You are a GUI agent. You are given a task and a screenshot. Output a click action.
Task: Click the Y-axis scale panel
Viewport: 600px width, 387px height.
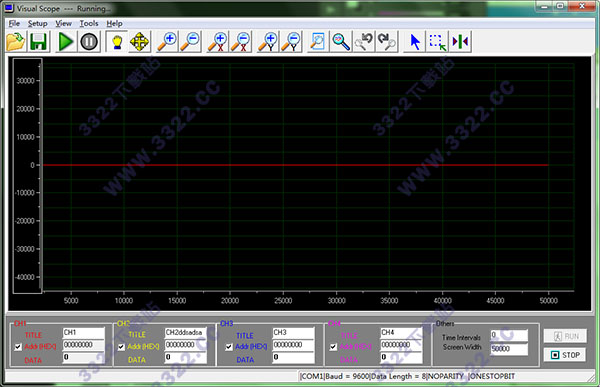[x=27, y=176]
